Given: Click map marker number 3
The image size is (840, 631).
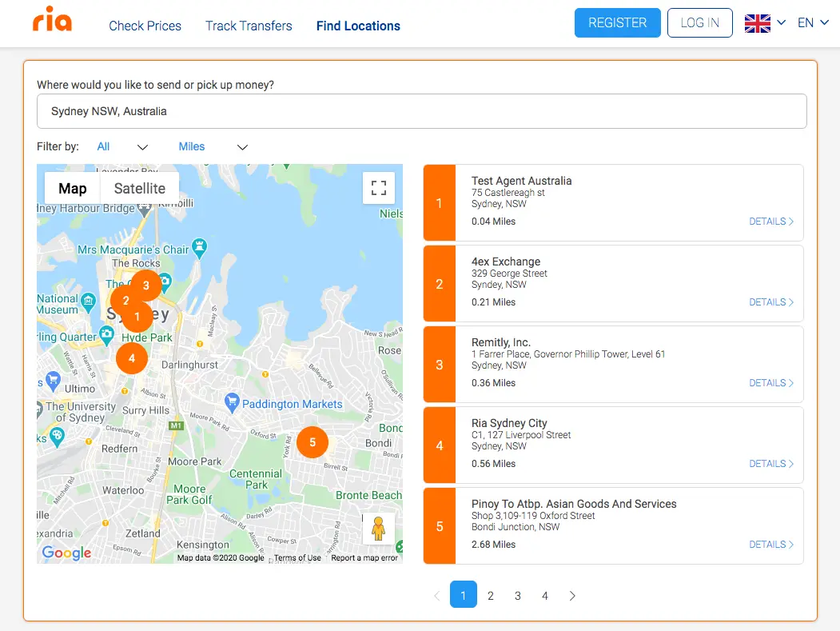Looking at the screenshot, I should (146, 286).
